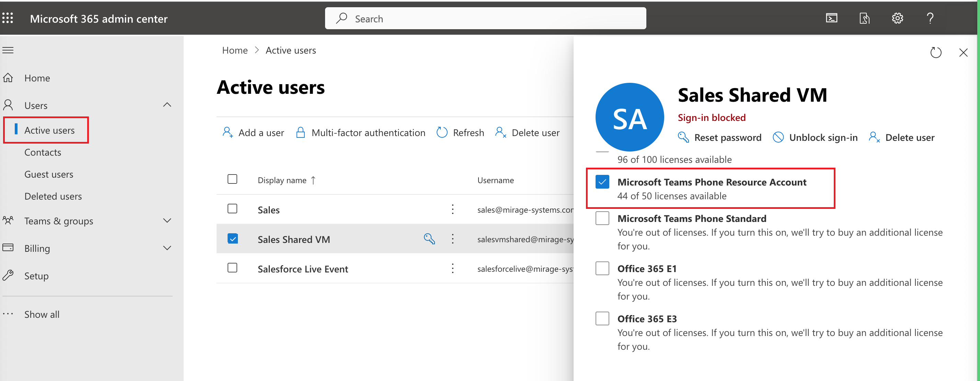The height and width of the screenshot is (381, 980).
Task: Click the ellipsis icon beside Show all
Action: (8, 314)
